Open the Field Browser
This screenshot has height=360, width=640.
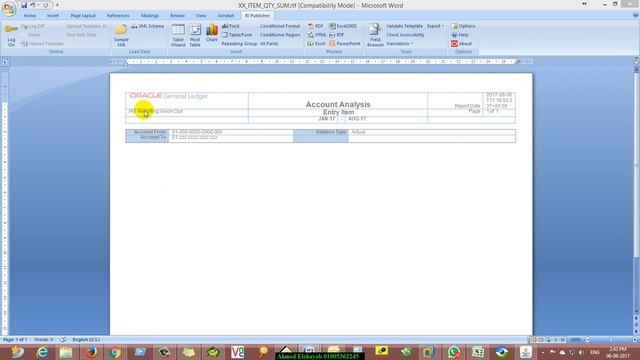pos(375,35)
